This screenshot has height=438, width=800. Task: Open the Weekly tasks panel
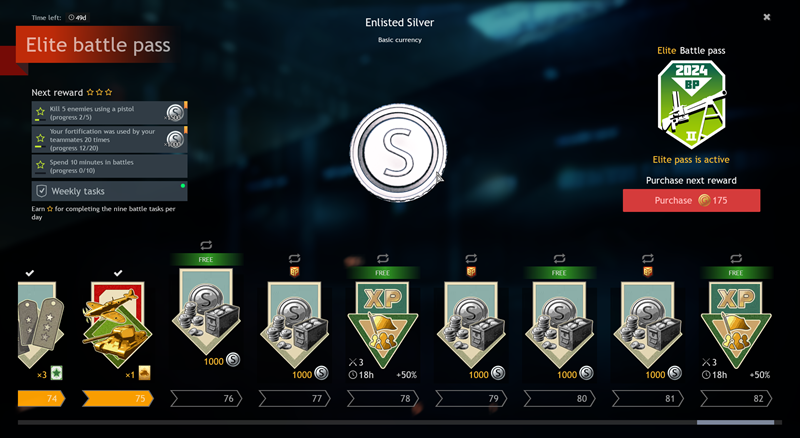point(109,191)
